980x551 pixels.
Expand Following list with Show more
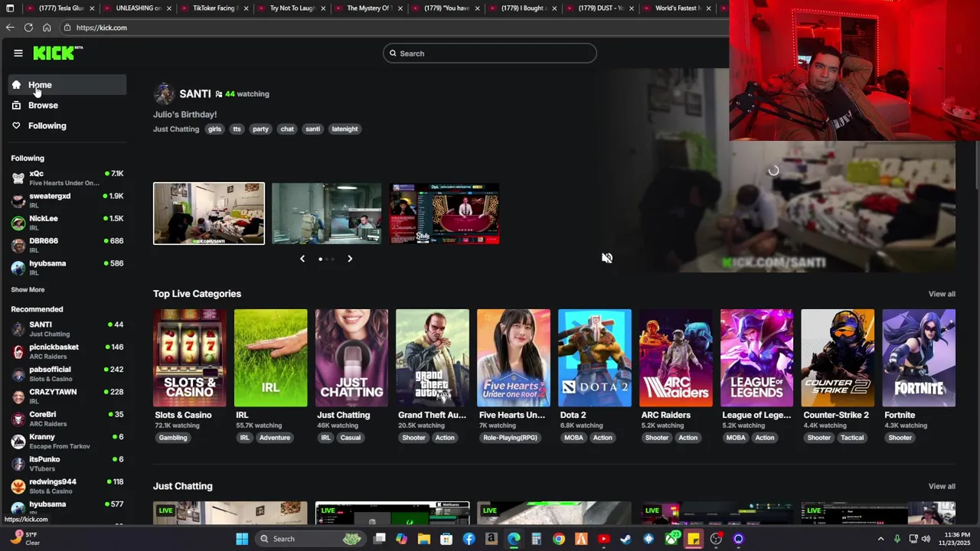click(28, 290)
